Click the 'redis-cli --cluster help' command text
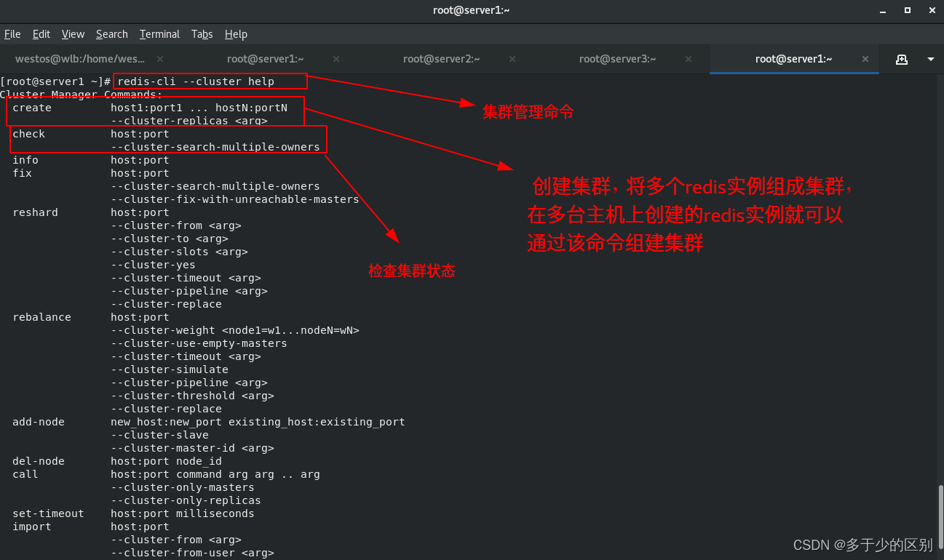The image size is (944, 560). click(x=196, y=81)
